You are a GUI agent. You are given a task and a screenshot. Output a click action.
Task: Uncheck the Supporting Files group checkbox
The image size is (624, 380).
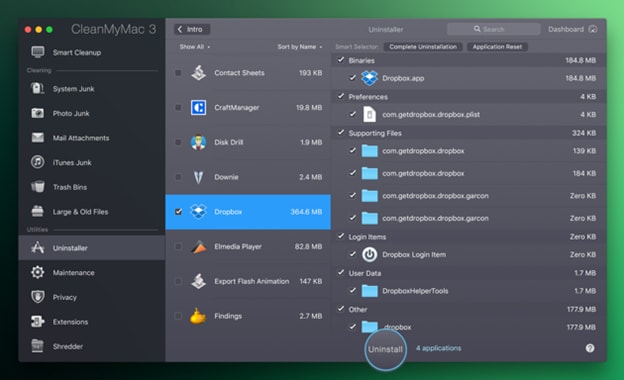(341, 133)
